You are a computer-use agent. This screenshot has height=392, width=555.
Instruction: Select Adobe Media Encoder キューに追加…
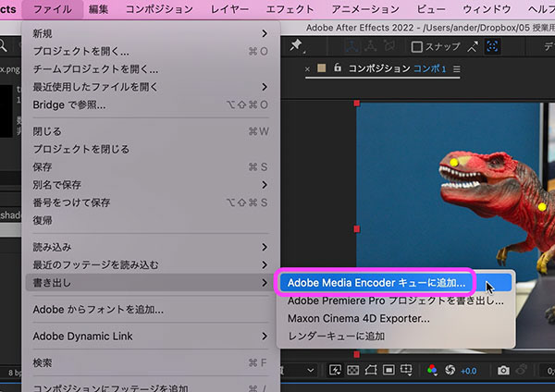click(396, 283)
